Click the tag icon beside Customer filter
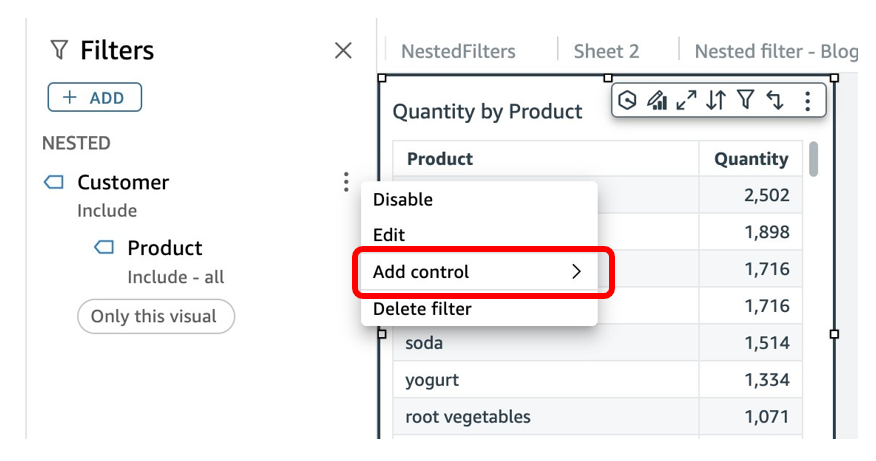 tap(54, 183)
